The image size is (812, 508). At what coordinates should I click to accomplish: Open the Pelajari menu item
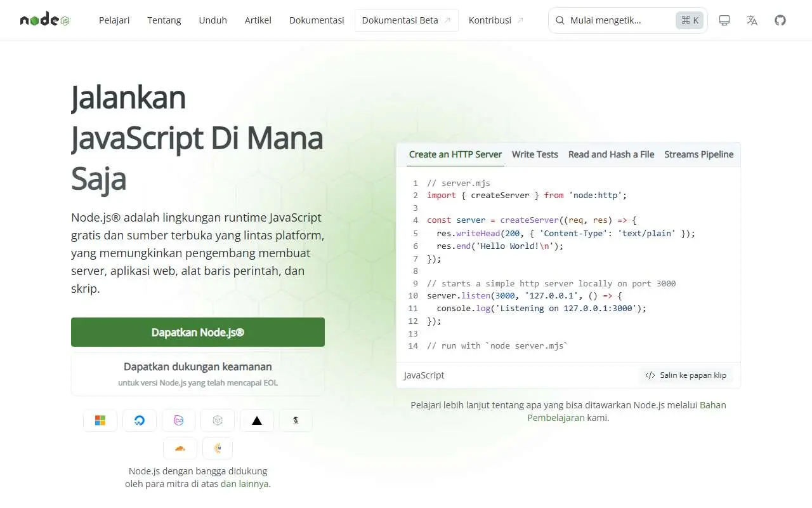click(x=114, y=20)
